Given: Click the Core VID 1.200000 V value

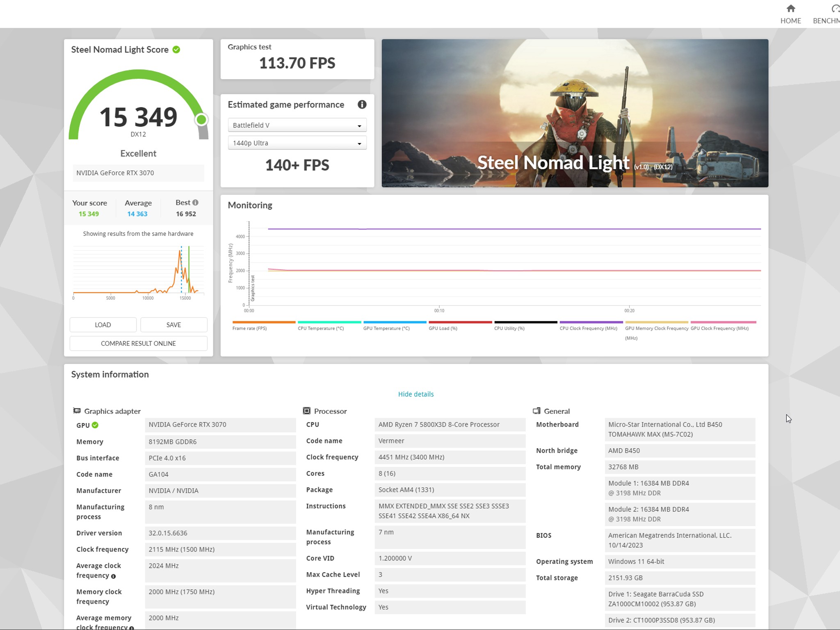Looking at the screenshot, I should (450, 558).
